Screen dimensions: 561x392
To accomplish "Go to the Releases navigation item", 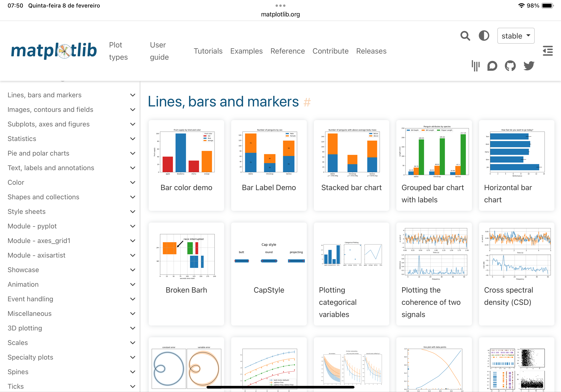I will coord(371,51).
